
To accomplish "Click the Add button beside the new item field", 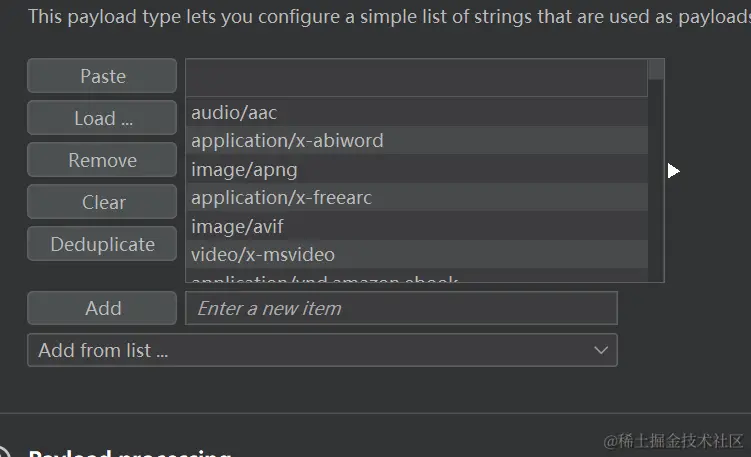I will (102, 308).
